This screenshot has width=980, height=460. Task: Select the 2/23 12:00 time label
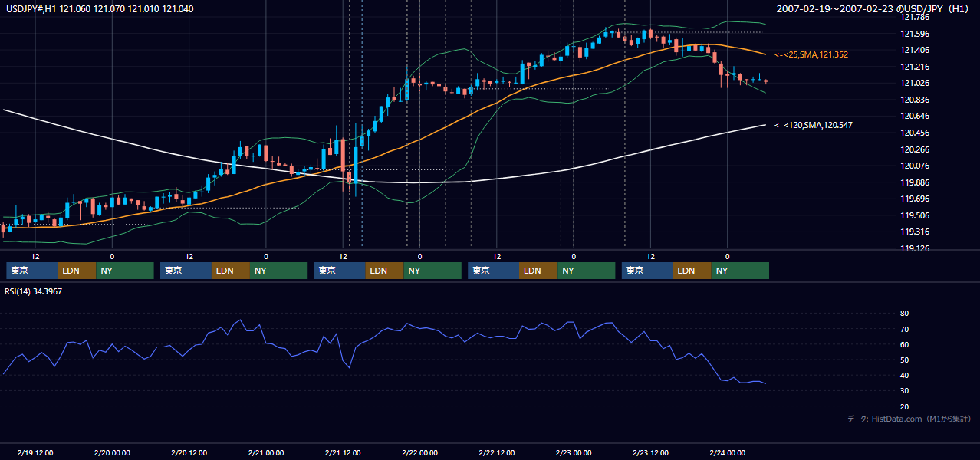pyautogui.click(x=650, y=452)
